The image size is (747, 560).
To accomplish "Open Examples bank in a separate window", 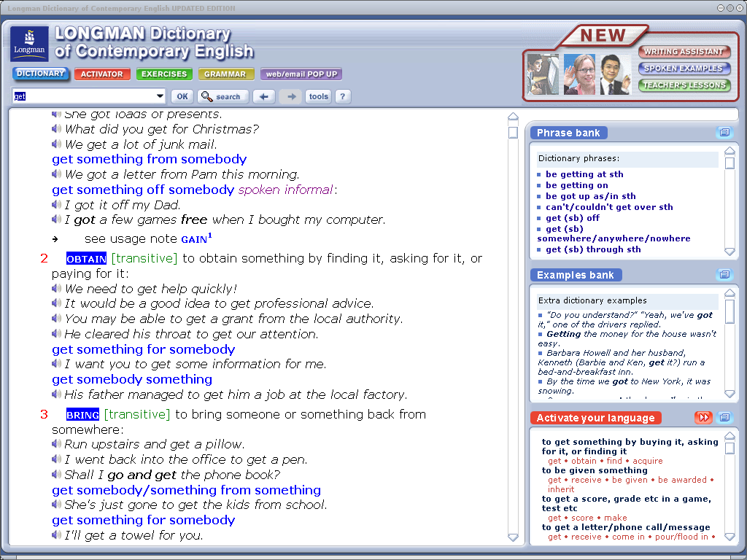I will pyautogui.click(x=724, y=274).
